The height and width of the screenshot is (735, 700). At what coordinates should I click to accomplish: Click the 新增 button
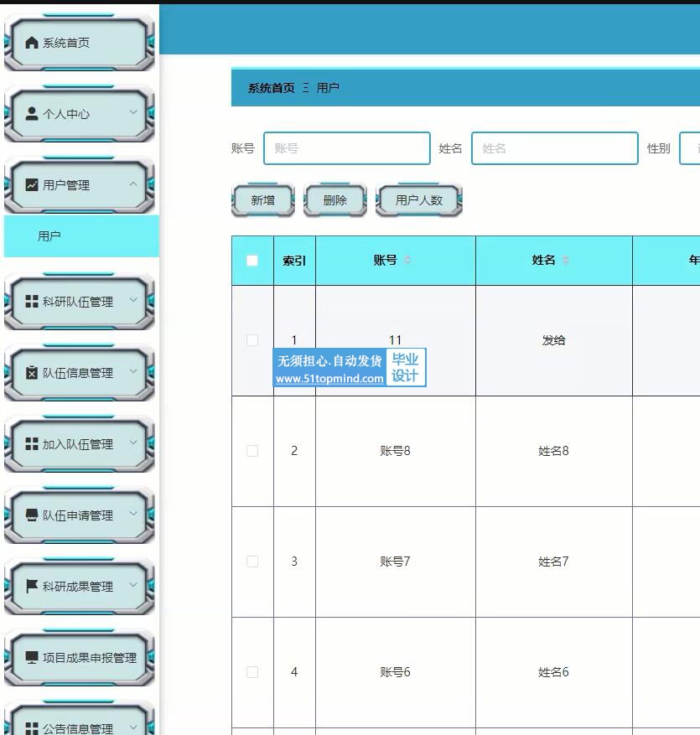coord(262,200)
